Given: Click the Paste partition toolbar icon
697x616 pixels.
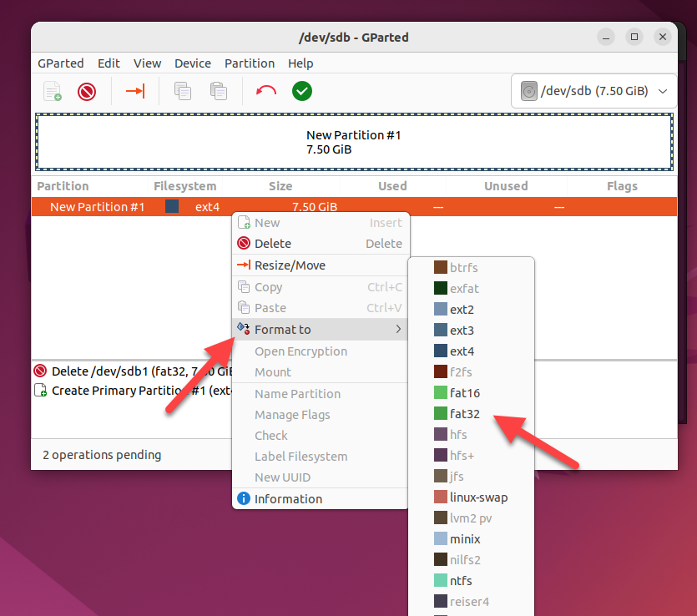Looking at the screenshot, I should (x=218, y=91).
